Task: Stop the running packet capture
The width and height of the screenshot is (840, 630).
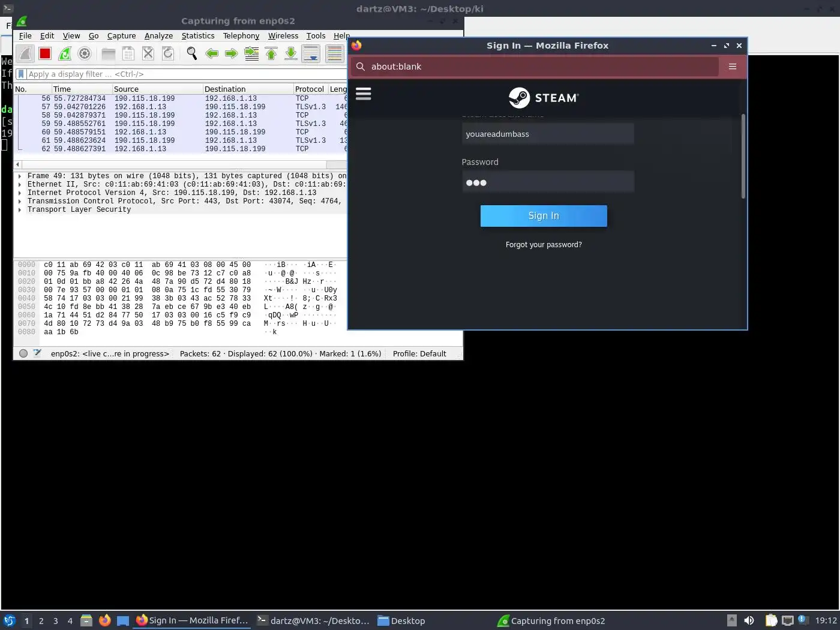Action: [x=45, y=53]
